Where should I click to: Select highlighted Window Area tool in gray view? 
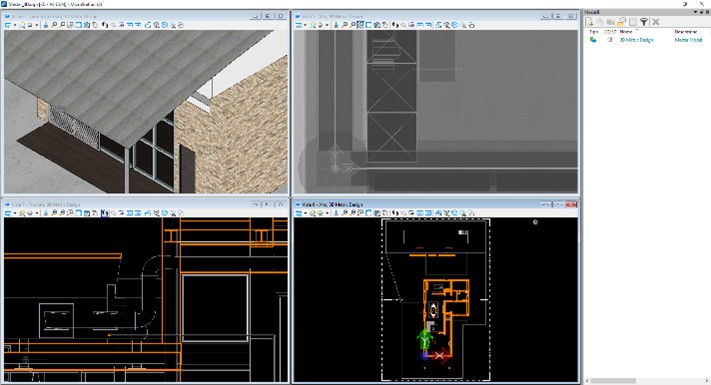[360, 25]
